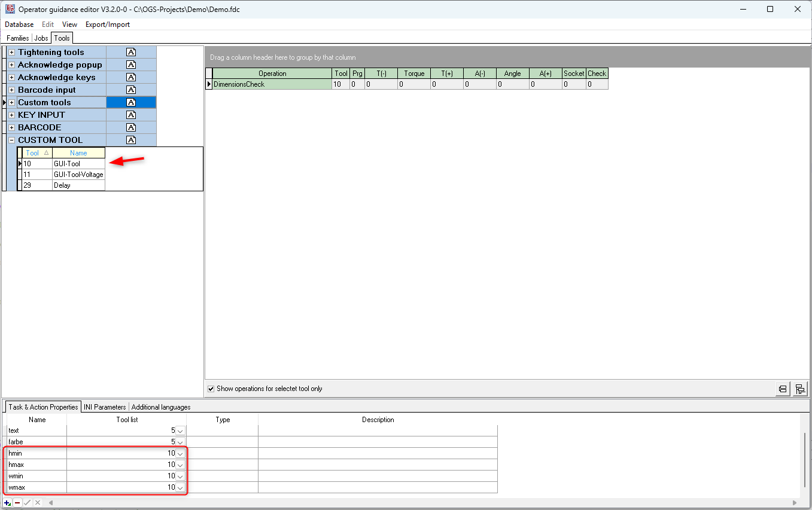The height and width of the screenshot is (510, 812).
Task: Click the text icon in Acknowledge keys row
Action: point(131,77)
